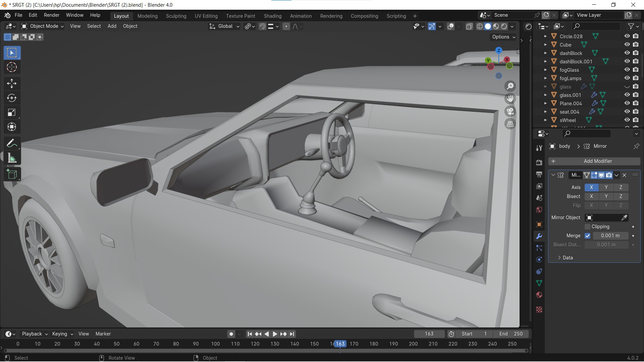Uncheck the Merge checkbox

(x=587, y=236)
